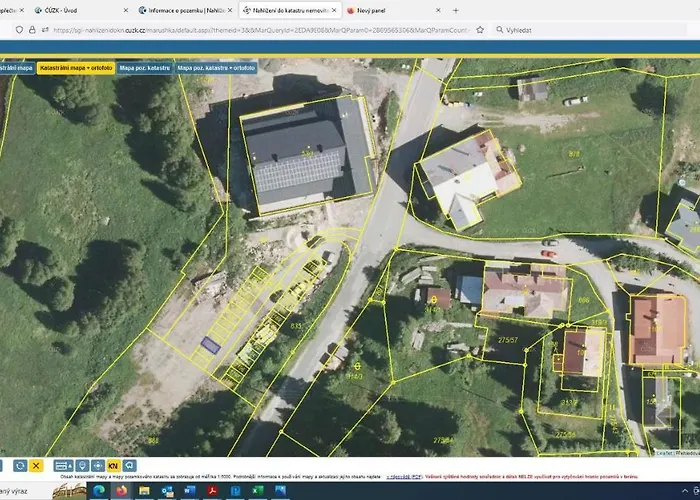Select the Katastrální mapa + ortofoto layer
Viewport: 700px width, 500px height.
pos(76,68)
